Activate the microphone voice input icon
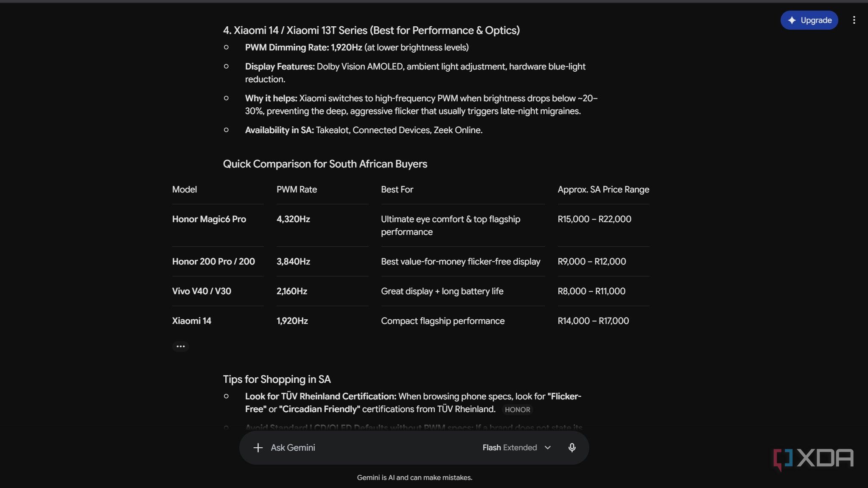868x488 pixels. coord(572,448)
